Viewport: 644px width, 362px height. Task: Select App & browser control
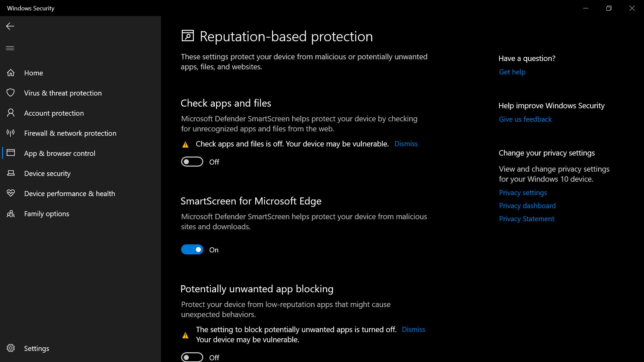[80, 153]
